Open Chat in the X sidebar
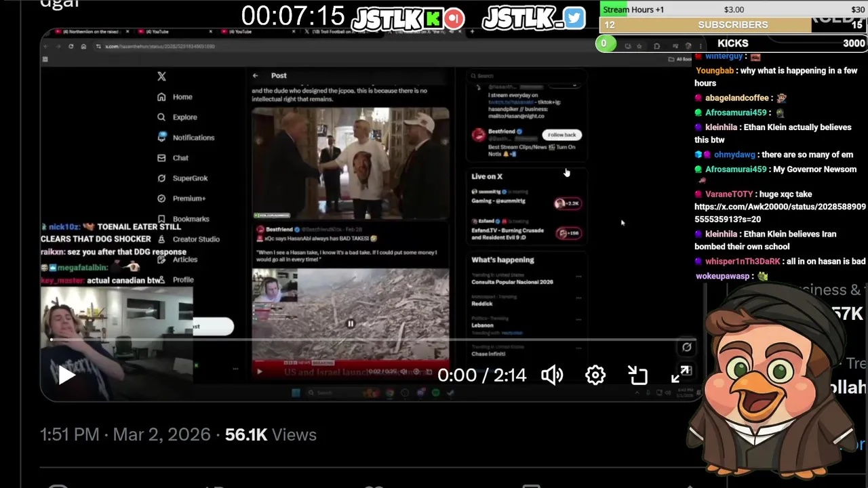The width and height of the screenshot is (868, 488). point(173,158)
